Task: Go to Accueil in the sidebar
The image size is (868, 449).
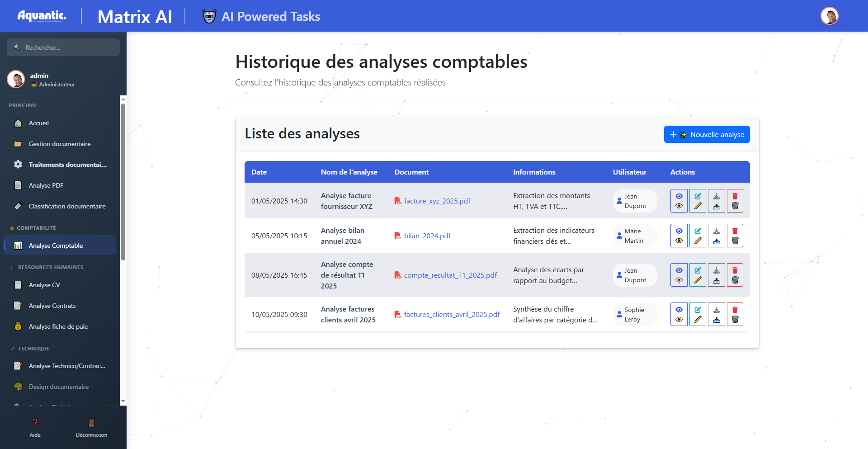Action: pos(38,123)
